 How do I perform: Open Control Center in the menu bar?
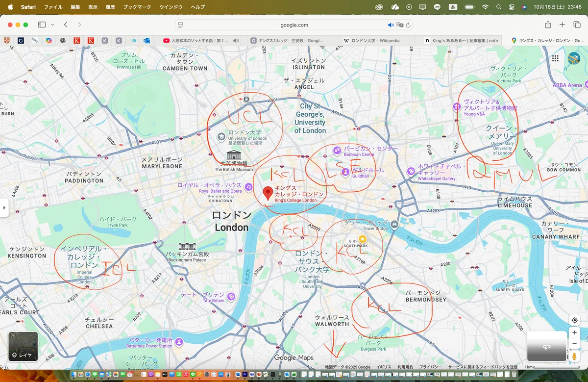click(512, 7)
